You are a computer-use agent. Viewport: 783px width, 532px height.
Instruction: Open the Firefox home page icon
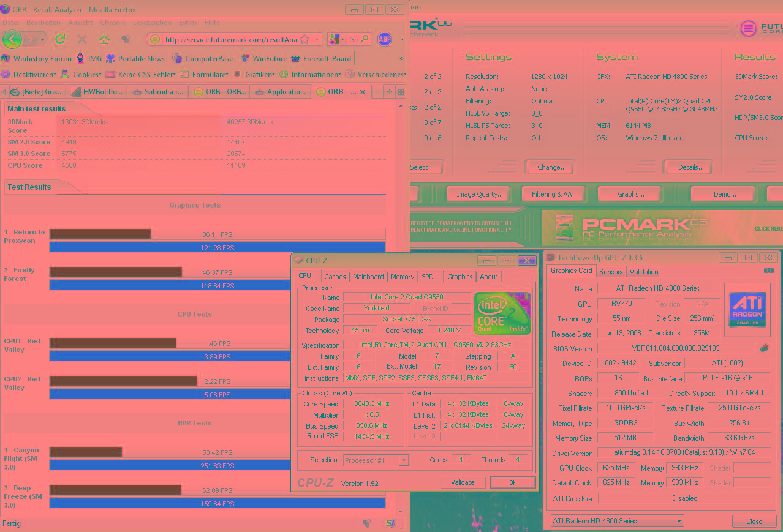pos(104,39)
